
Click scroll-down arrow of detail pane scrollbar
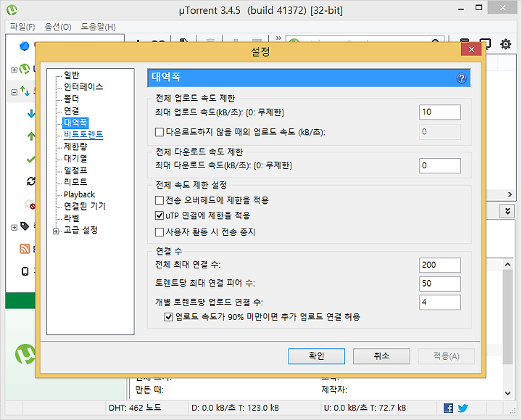(x=507, y=393)
